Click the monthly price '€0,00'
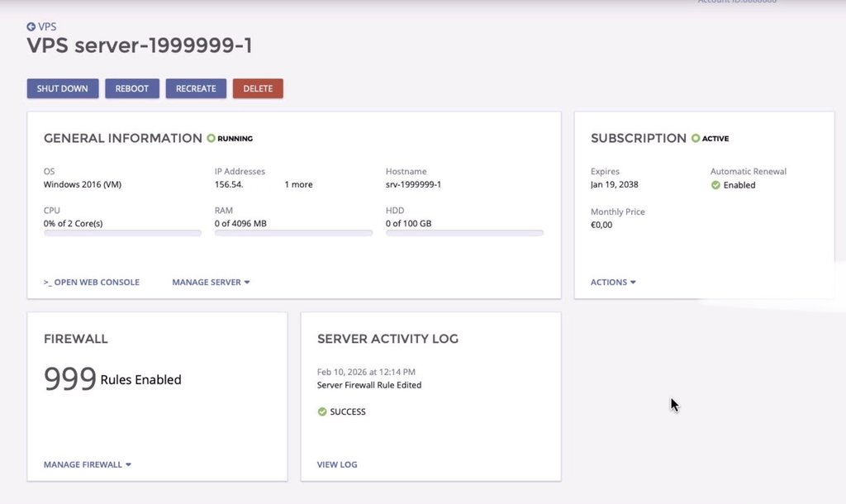Screen dimensions: 846x504 coord(601,225)
